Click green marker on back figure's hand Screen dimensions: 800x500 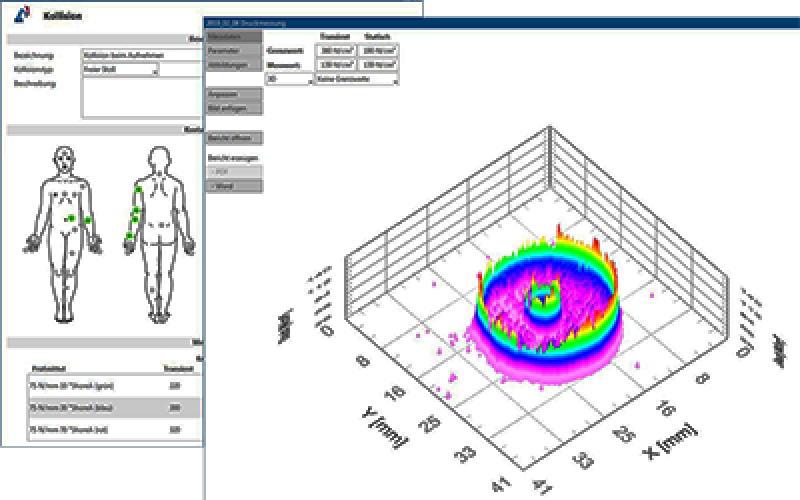point(129,236)
